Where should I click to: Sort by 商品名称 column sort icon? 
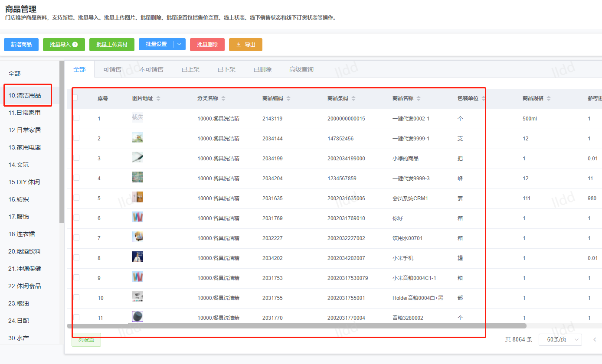tap(419, 99)
